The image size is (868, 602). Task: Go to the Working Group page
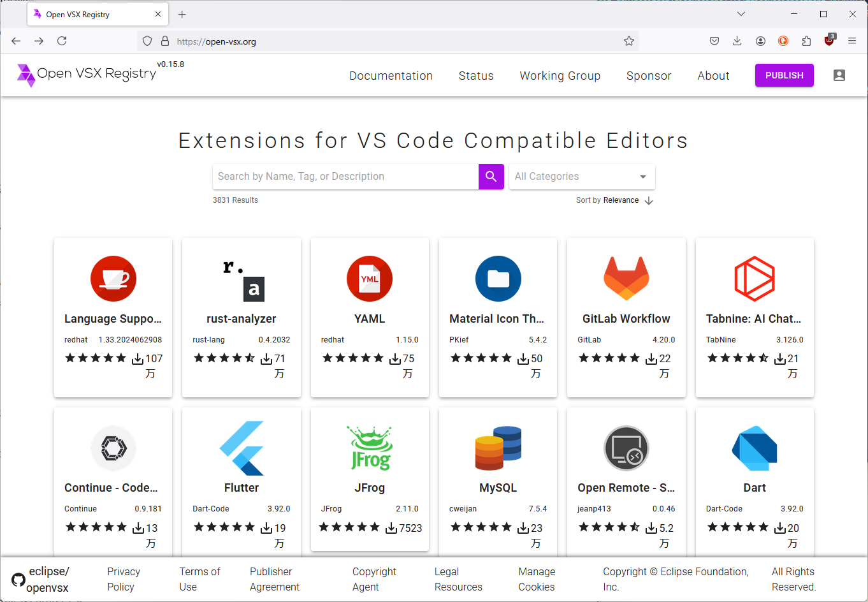click(x=560, y=76)
